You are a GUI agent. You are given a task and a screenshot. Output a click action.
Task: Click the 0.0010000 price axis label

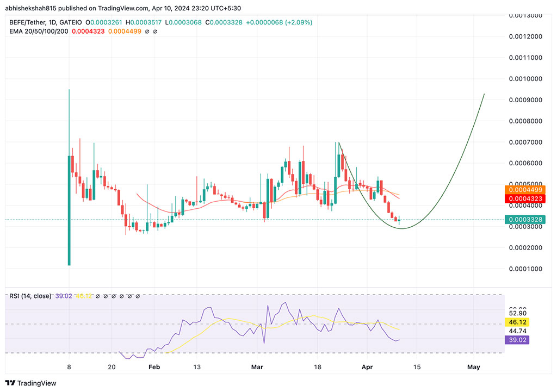click(x=526, y=79)
